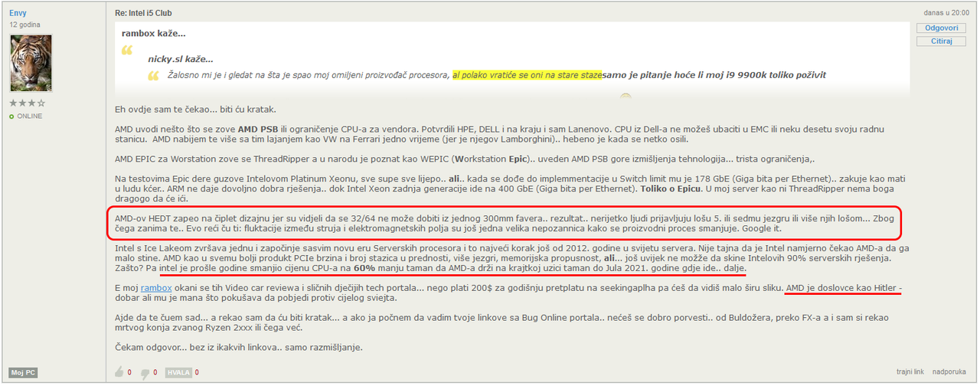This screenshot has width=980, height=386.
Task: Click the timestamp danas u 20:00
Action: tap(948, 13)
